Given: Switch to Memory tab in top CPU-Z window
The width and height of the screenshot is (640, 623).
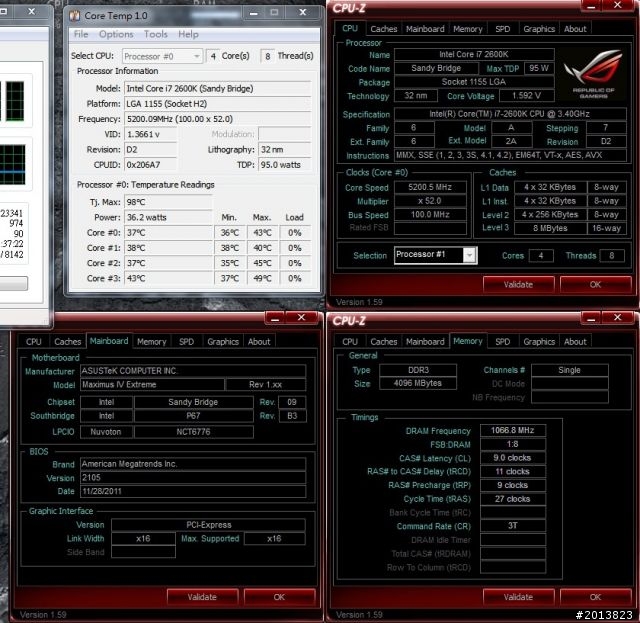Looking at the screenshot, I should tap(467, 29).
